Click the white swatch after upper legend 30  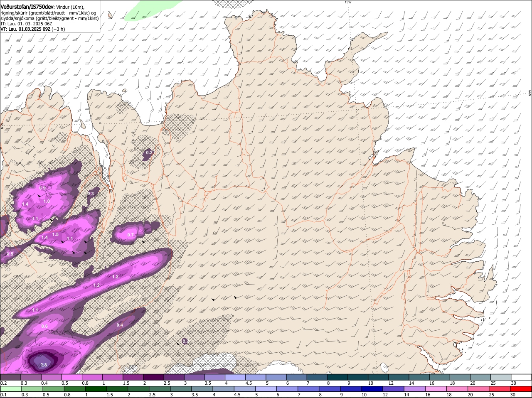pos(522,377)
